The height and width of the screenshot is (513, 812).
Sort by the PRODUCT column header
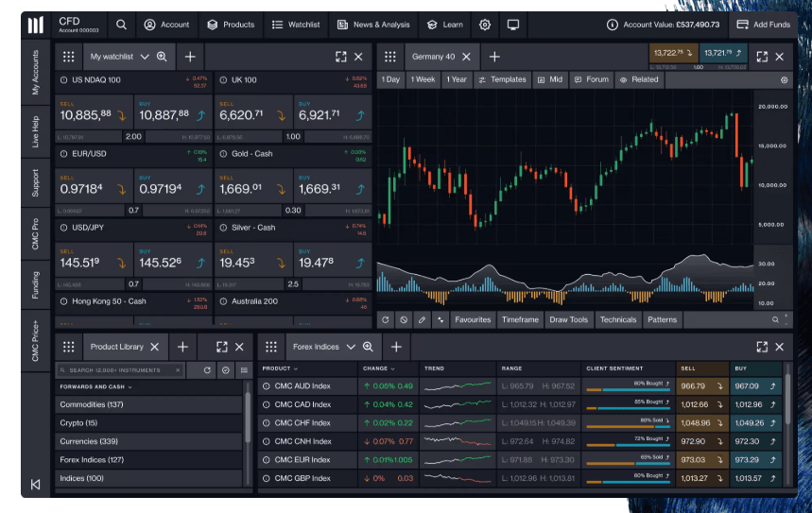[280, 368]
